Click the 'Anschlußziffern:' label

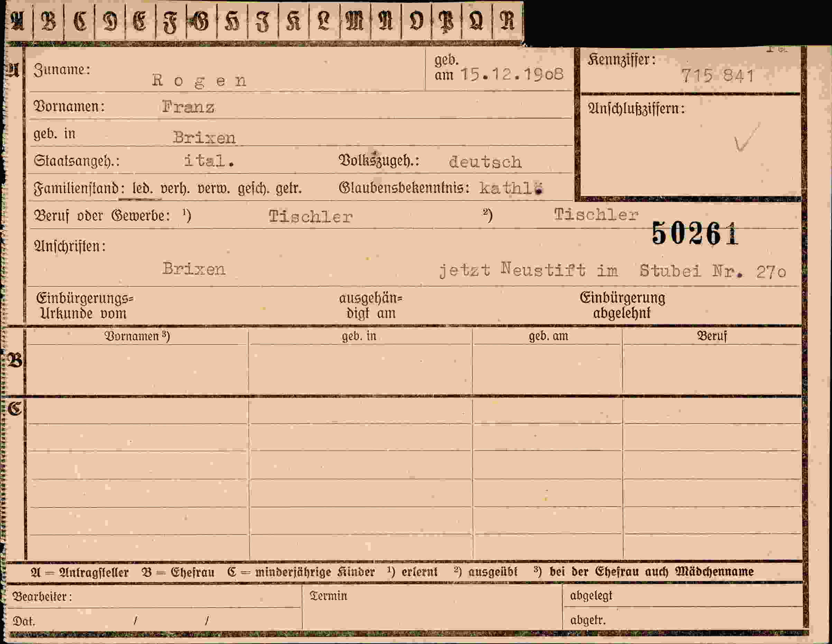(637, 109)
